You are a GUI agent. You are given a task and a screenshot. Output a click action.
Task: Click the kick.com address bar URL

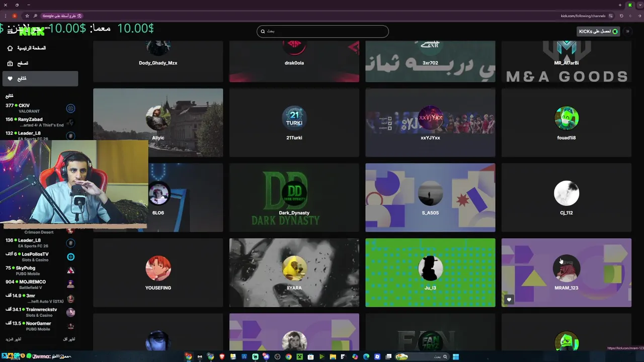click(x=583, y=16)
